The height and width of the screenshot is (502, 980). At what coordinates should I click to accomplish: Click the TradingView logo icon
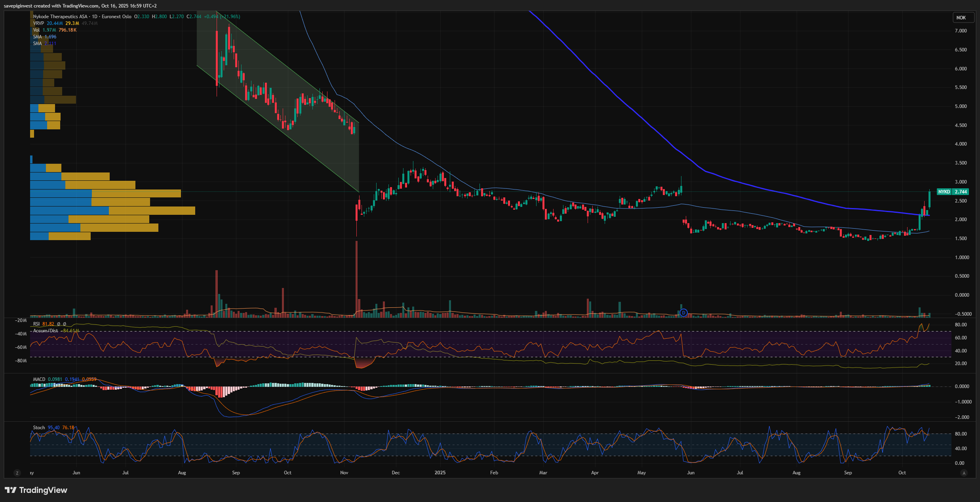[11, 490]
